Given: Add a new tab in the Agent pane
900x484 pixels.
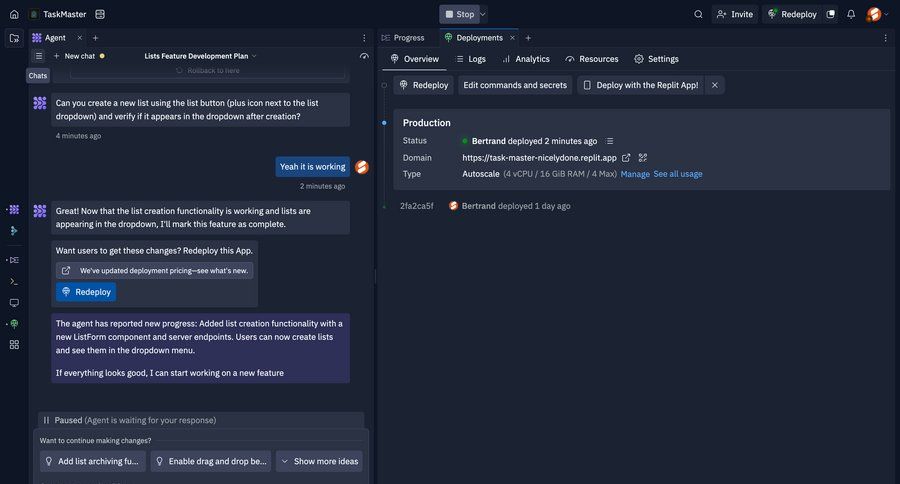Looking at the screenshot, I should tap(95, 38).
